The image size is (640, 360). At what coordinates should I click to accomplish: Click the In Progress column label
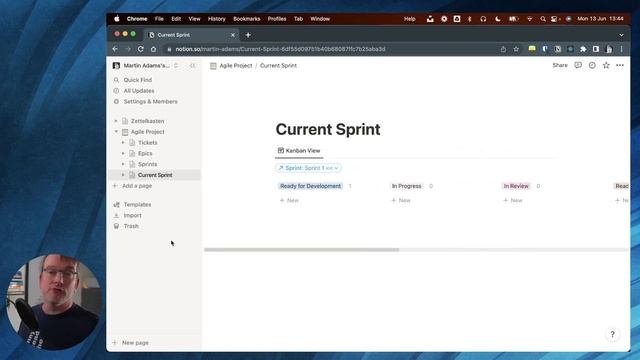[407, 186]
